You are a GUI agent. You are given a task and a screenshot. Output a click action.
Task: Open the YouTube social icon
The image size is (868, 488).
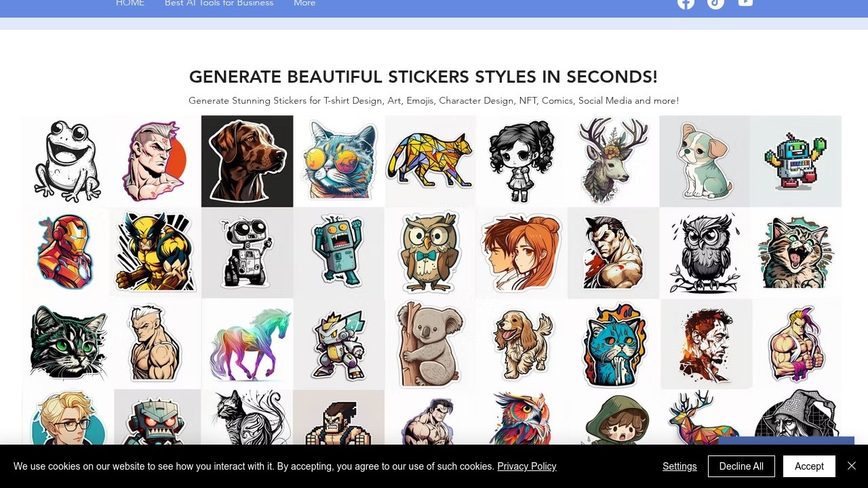[x=745, y=3]
